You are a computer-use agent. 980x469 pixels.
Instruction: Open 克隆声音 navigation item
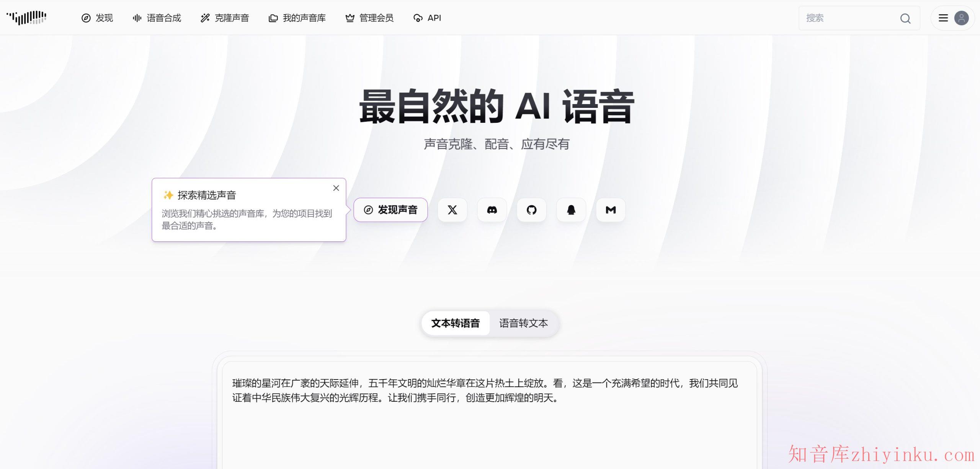(x=225, y=18)
